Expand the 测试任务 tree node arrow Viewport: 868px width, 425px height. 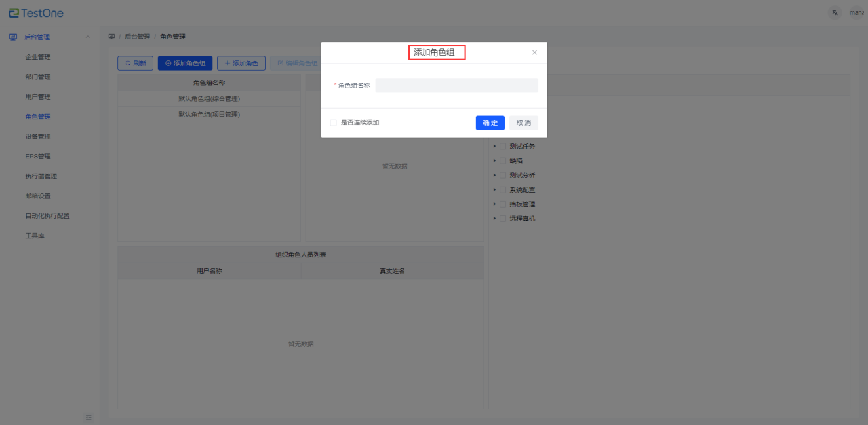tap(494, 146)
